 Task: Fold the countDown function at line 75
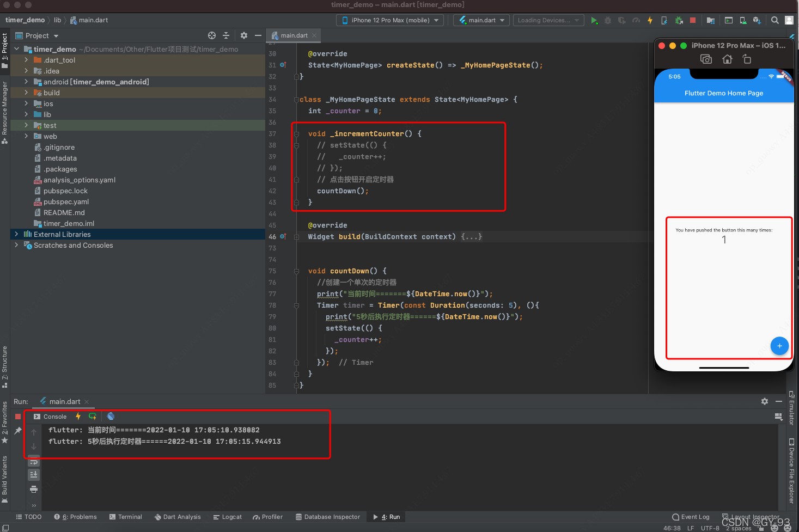coord(296,271)
